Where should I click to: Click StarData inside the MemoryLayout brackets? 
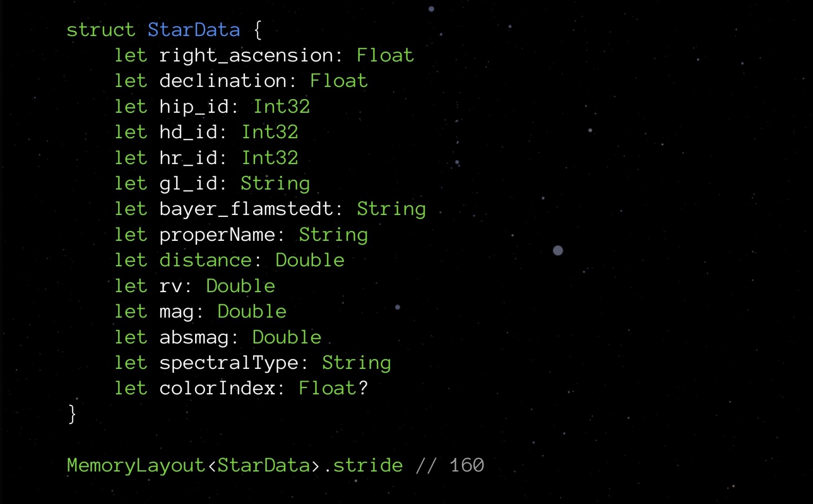[x=264, y=465]
